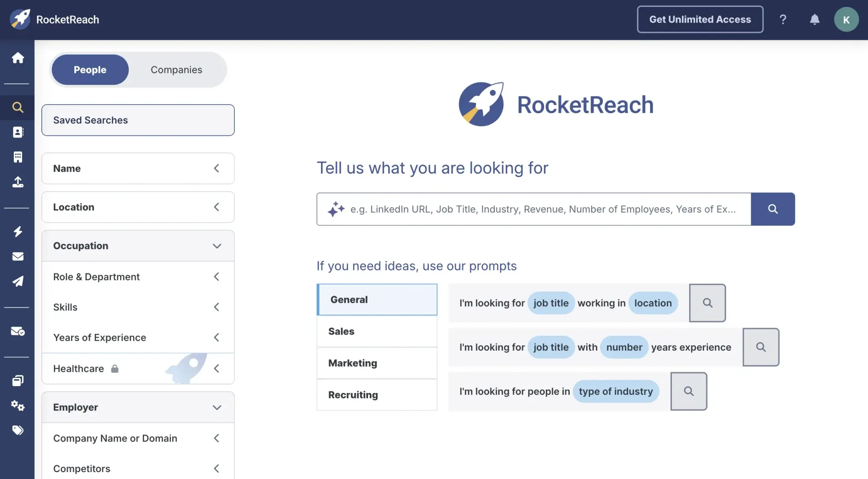The height and width of the screenshot is (479, 868).
Task: Open the Contacts sidebar icon
Action: pos(17,132)
